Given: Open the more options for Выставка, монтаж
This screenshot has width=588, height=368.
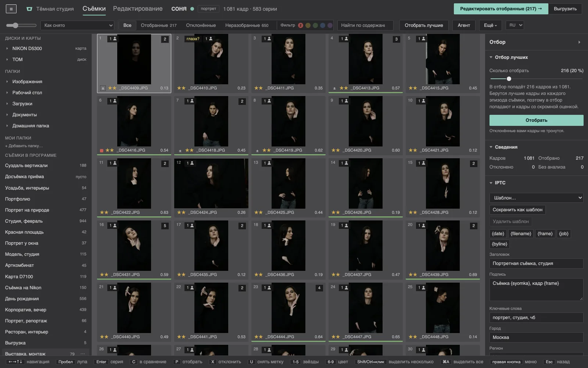Looking at the screenshot, I should [x=83, y=354].
